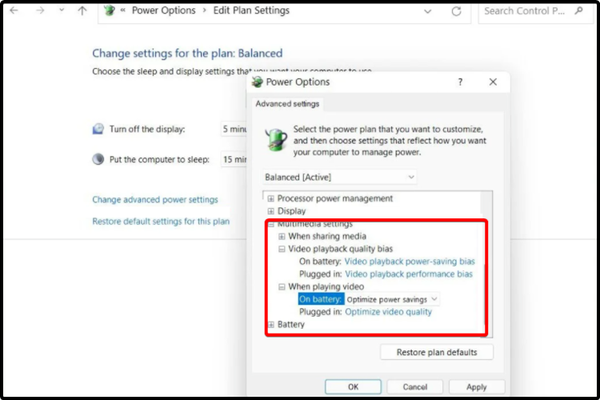Click the moon icon beside Put computer to sleep
Image resolution: width=600 pixels, height=400 pixels.
tap(98, 159)
